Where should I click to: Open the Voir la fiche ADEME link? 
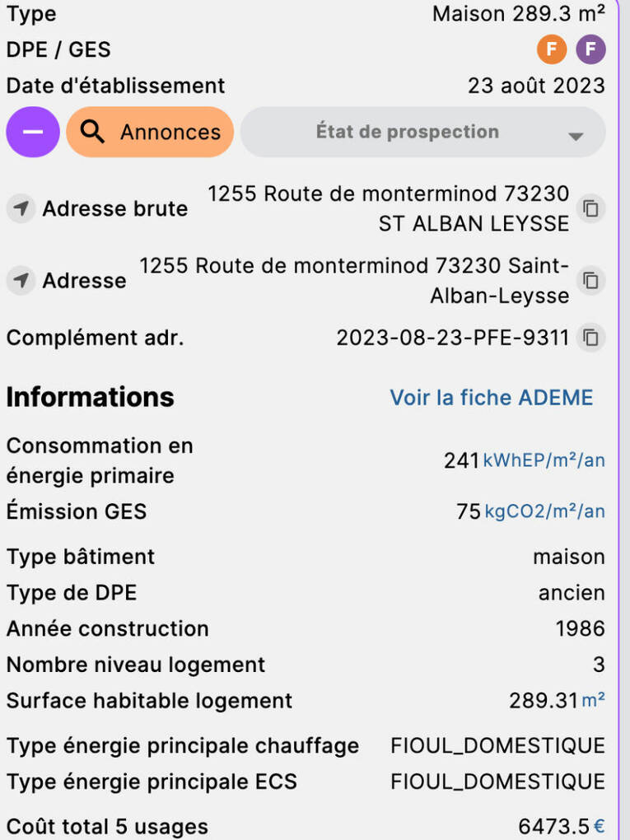click(x=490, y=398)
